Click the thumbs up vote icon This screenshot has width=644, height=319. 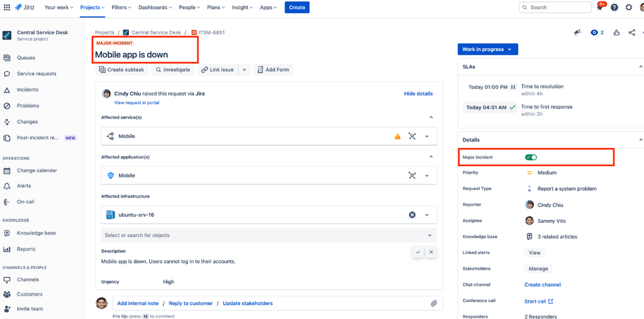pos(616,33)
